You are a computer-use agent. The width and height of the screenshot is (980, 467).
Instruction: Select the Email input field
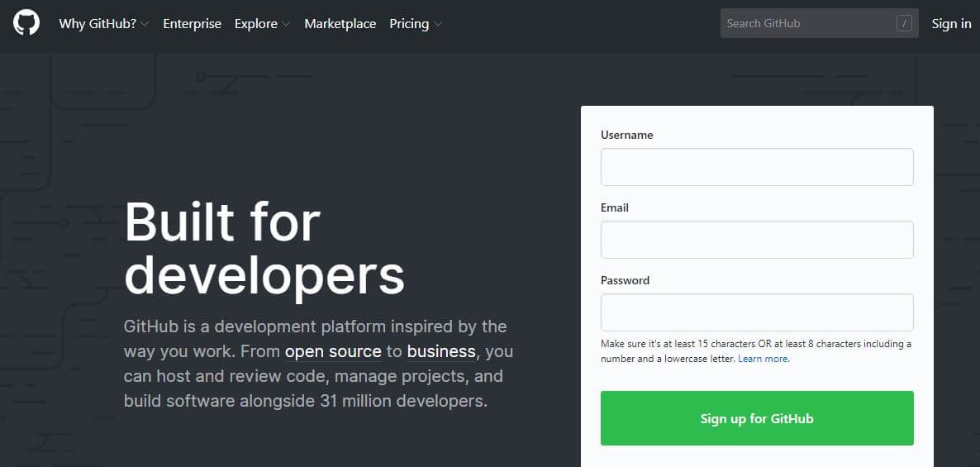coord(757,240)
